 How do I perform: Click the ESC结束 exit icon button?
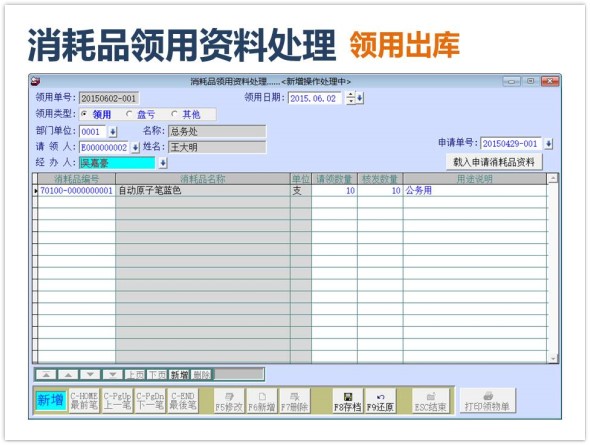point(431,401)
